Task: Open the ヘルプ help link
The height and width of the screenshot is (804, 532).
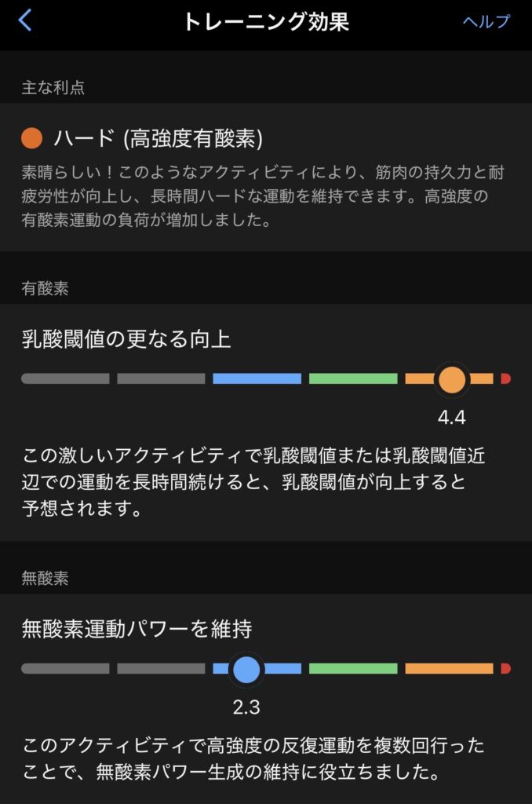Action: (486, 21)
